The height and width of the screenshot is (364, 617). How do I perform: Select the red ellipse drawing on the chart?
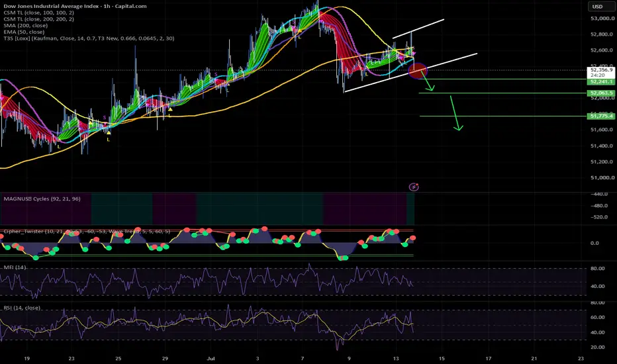coord(418,71)
